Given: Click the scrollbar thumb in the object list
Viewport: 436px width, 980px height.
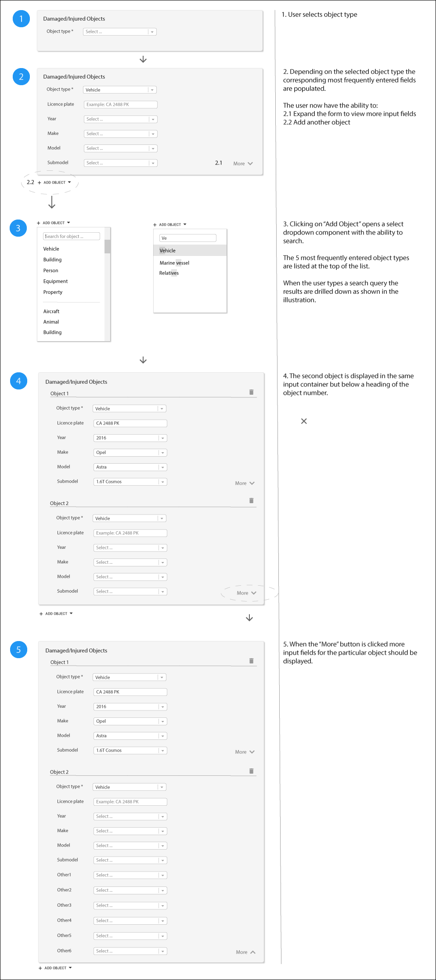Looking at the screenshot, I should pyautogui.click(x=107, y=246).
